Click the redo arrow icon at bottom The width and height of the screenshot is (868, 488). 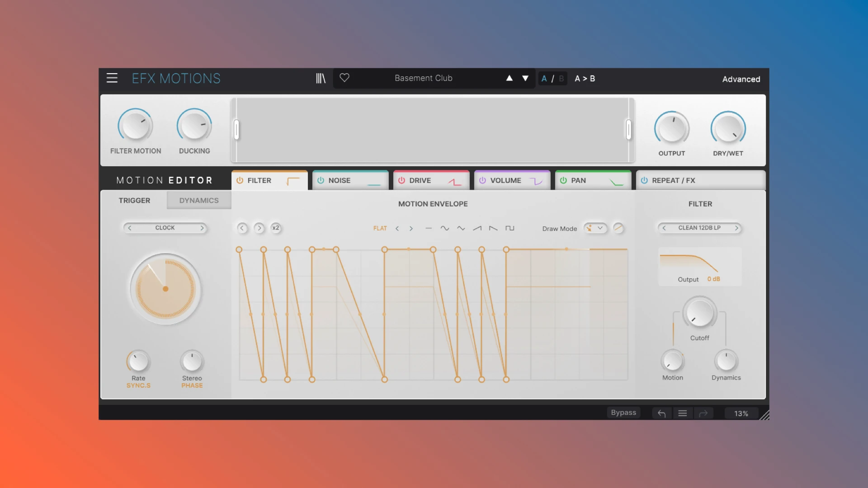(704, 413)
